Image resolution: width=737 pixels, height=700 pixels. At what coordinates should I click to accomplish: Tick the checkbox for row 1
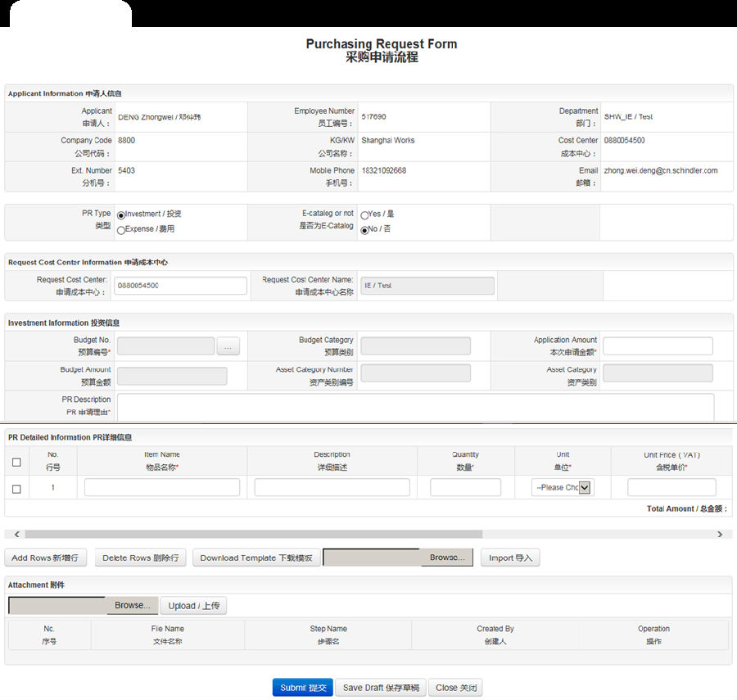point(16,489)
